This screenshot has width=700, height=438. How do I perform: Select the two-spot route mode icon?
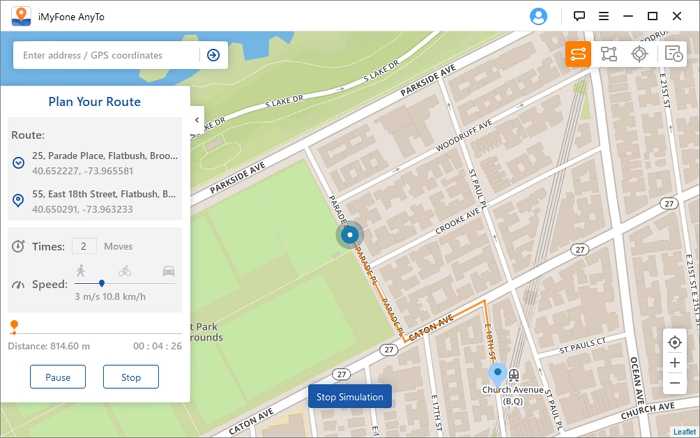pos(578,54)
